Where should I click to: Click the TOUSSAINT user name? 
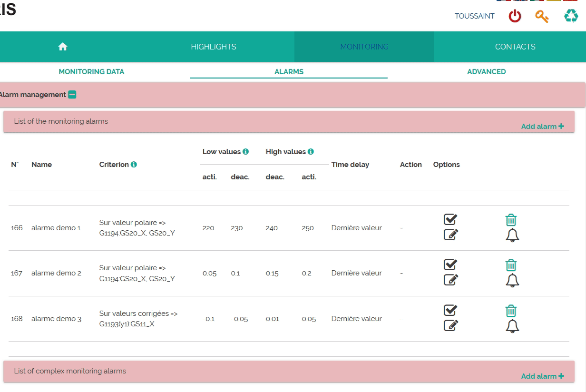(474, 16)
